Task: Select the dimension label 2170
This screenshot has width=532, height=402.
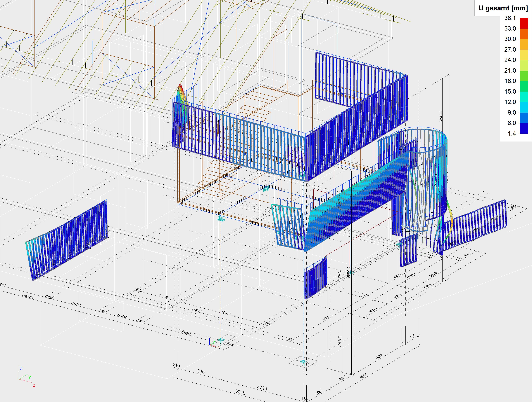Action: pyautogui.click(x=76, y=304)
